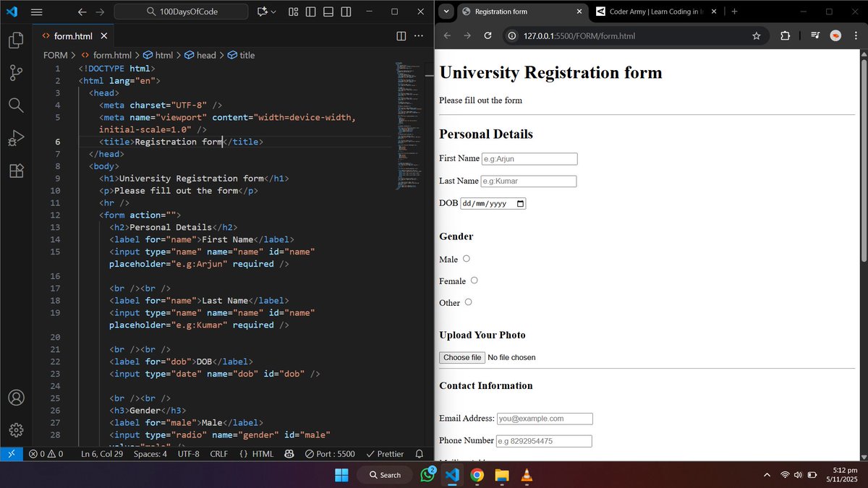
Task: Open the Explorer view in VS Code
Action: coord(16,40)
